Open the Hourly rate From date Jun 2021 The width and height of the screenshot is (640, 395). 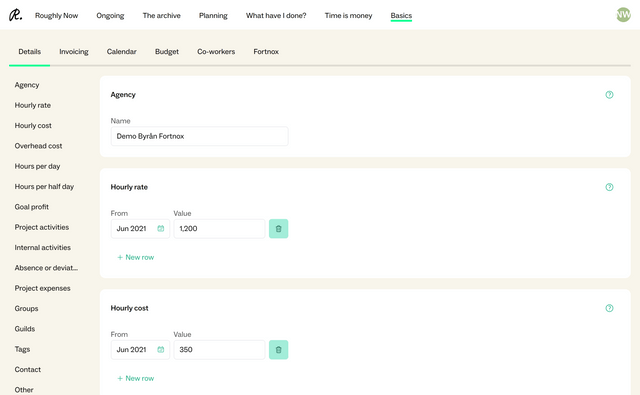pyautogui.click(x=140, y=229)
